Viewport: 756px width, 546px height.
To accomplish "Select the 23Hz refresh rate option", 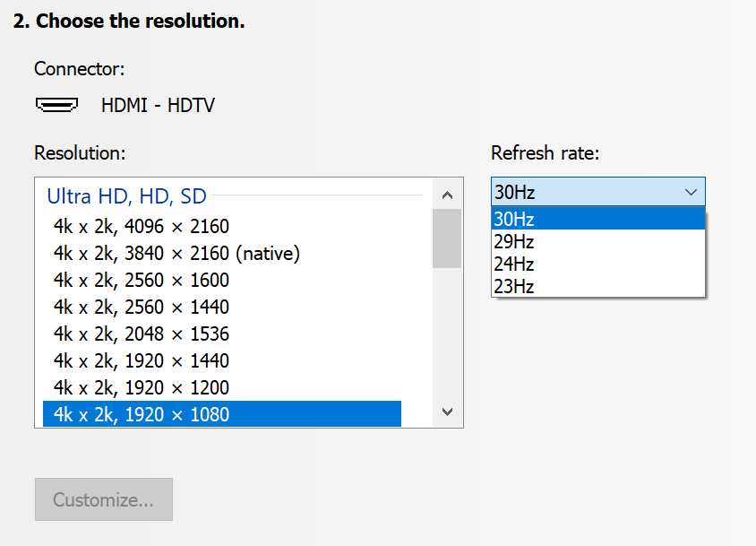I will [597, 286].
